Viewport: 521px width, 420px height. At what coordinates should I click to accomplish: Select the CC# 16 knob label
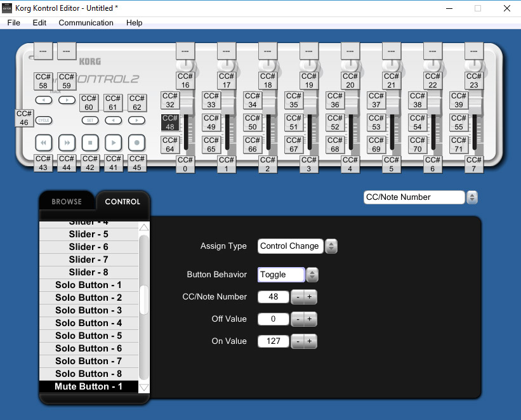pyautogui.click(x=185, y=81)
